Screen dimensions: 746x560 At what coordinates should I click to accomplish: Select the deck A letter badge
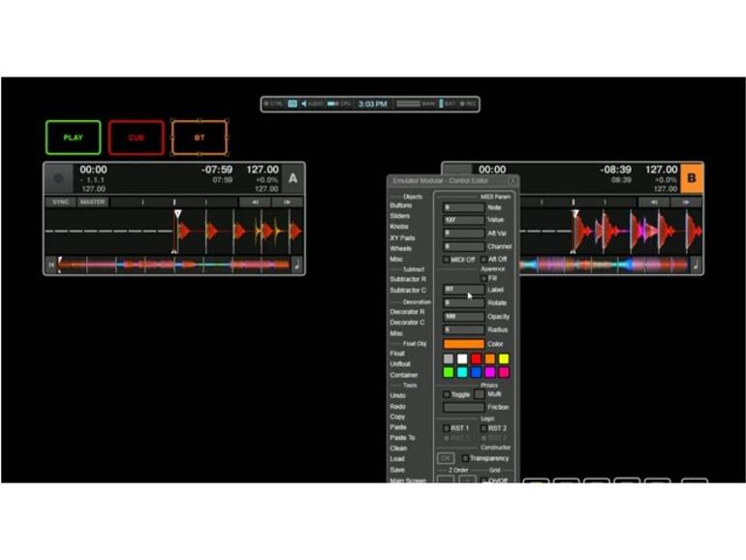[293, 178]
